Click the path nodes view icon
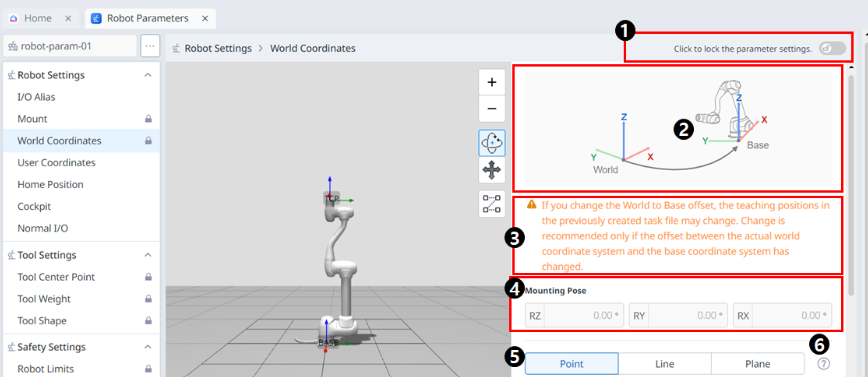868x377 pixels. (x=492, y=204)
